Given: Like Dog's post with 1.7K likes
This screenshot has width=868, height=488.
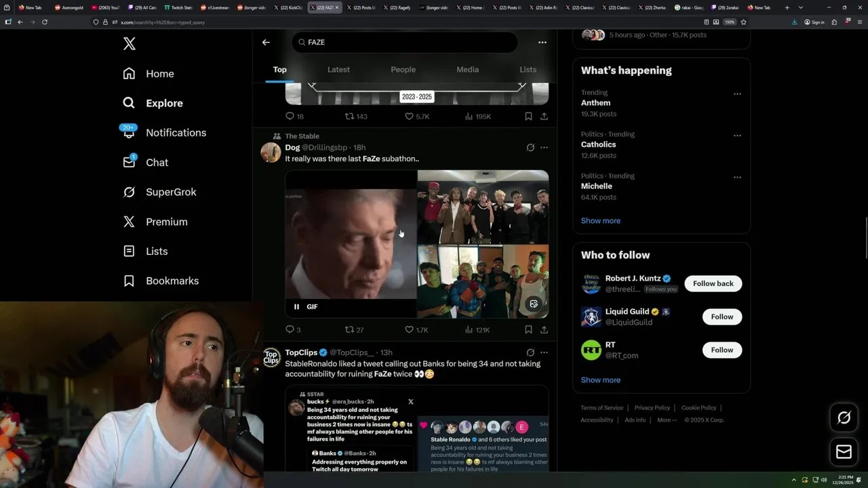Looking at the screenshot, I should click(x=416, y=330).
